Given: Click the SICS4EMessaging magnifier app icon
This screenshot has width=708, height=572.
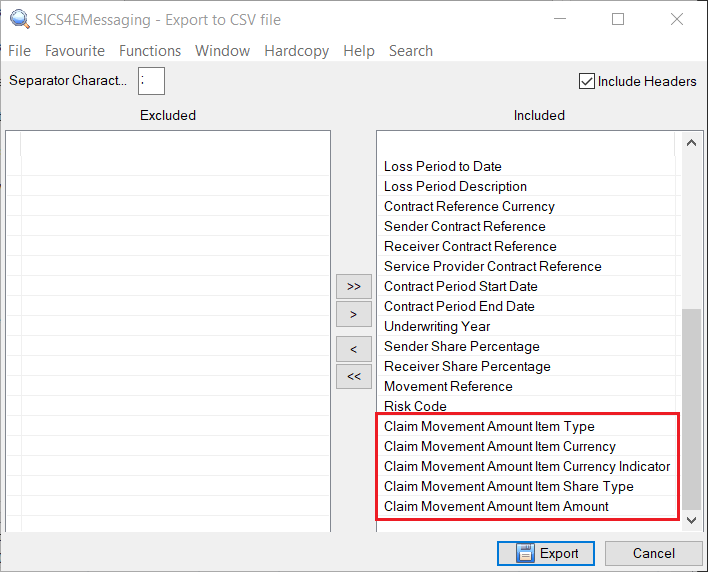Looking at the screenshot, I should (17, 19).
